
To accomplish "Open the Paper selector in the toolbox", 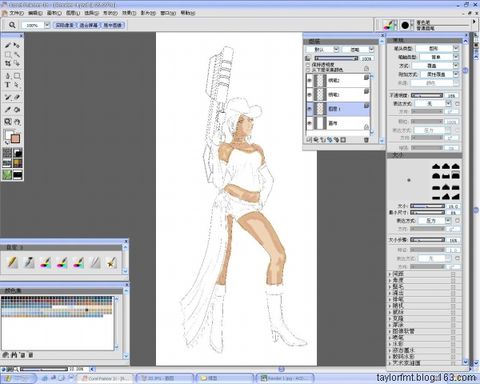I will tap(7, 153).
